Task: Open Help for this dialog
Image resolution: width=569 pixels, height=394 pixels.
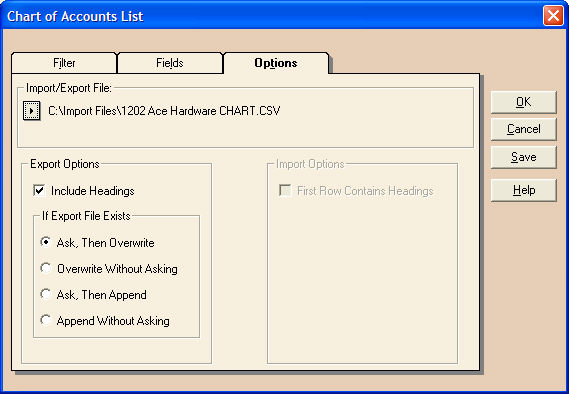Action: coord(523,190)
